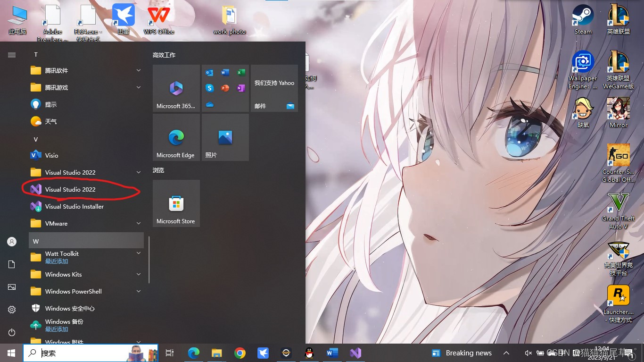Expand the Start menu hamburger navigation
644x362 pixels.
(x=12, y=55)
